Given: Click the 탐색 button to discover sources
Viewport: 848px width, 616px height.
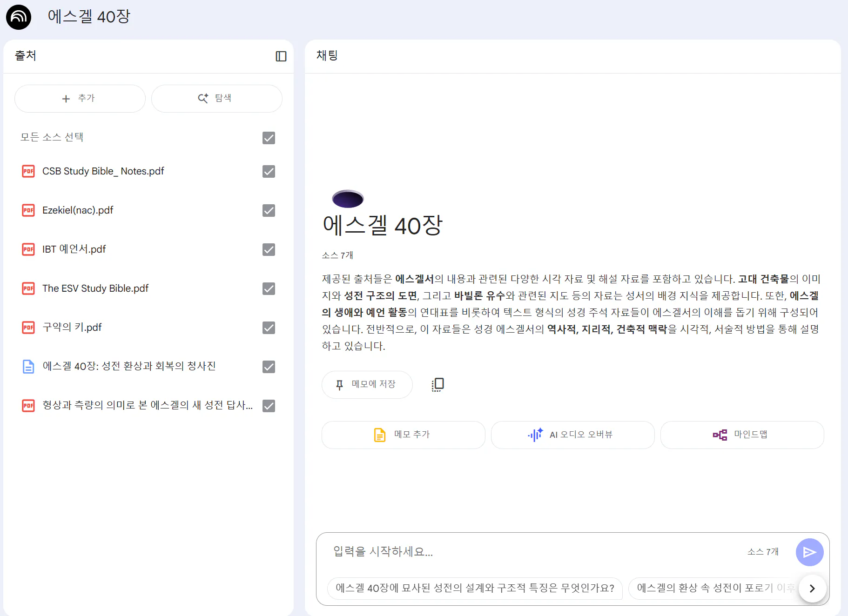Looking at the screenshot, I should click(x=217, y=99).
